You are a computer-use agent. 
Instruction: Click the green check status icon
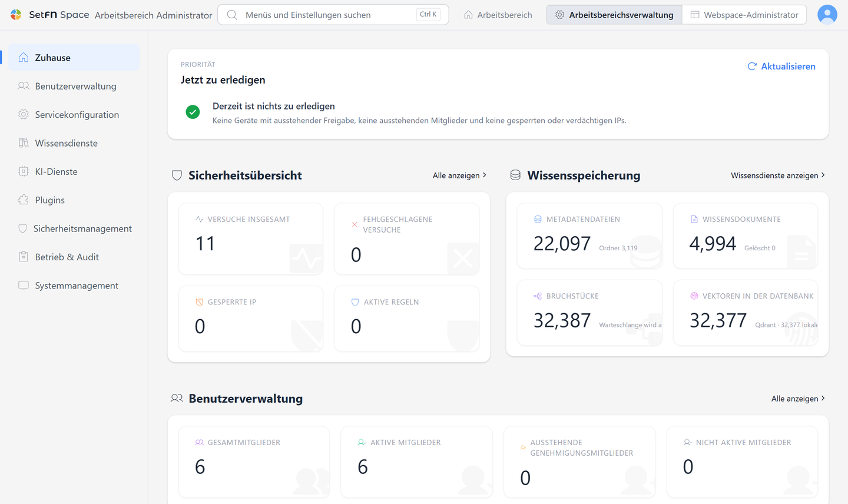point(193,112)
